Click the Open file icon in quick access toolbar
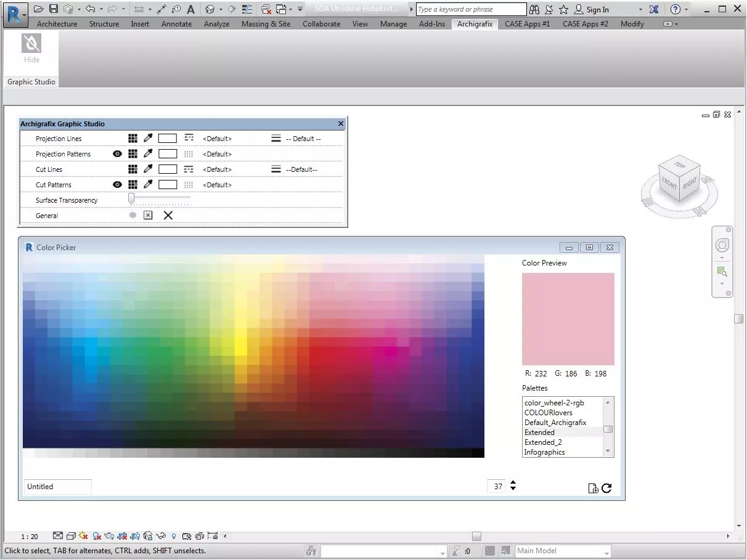747x560 pixels. tap(39, 9)
